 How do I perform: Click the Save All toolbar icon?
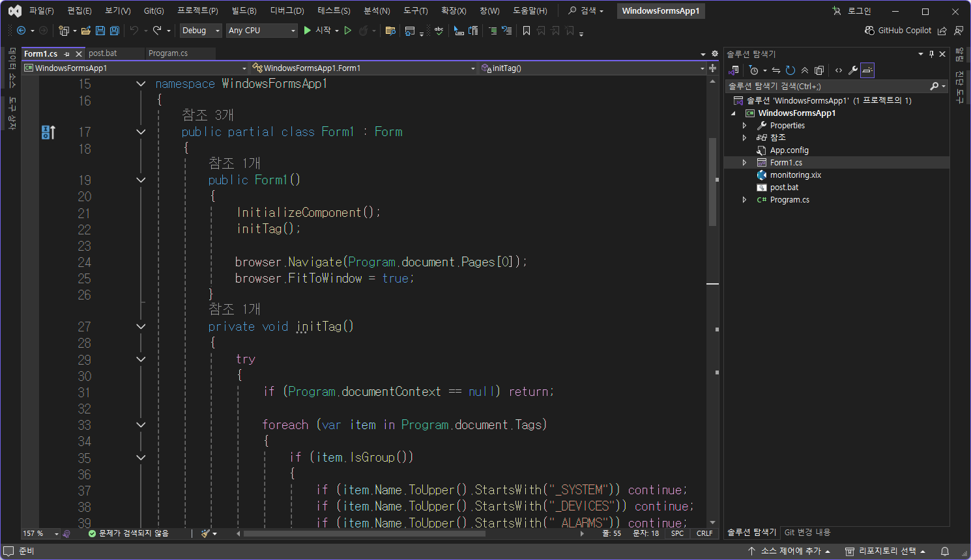point(115,31)
